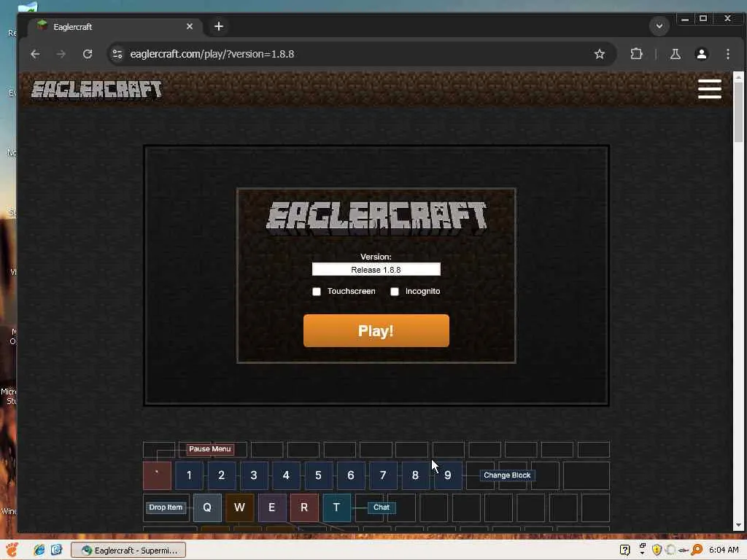Click the number 5 key tile

[x=318, y=475]
